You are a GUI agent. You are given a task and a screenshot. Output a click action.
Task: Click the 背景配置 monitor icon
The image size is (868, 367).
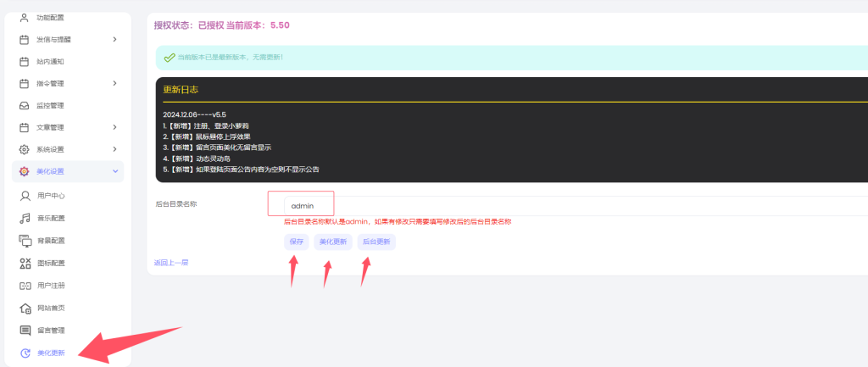[25, 241]
